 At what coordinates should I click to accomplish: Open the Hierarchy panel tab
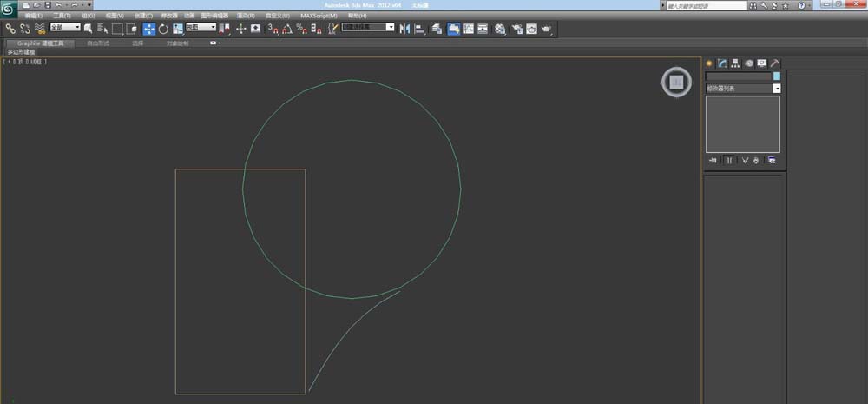pos(735,63)
